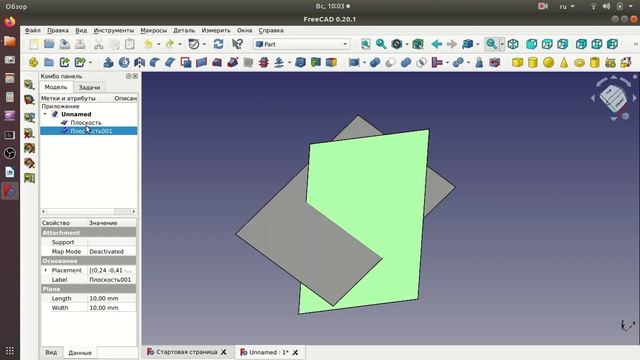Switch to the Right view icon
This screenshot has height=360, width=640.
(x=562, y=44)
